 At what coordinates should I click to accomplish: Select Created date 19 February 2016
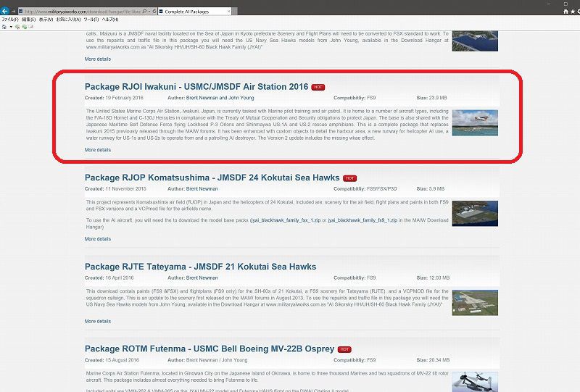pyautogui.click(x=124, y=98)
